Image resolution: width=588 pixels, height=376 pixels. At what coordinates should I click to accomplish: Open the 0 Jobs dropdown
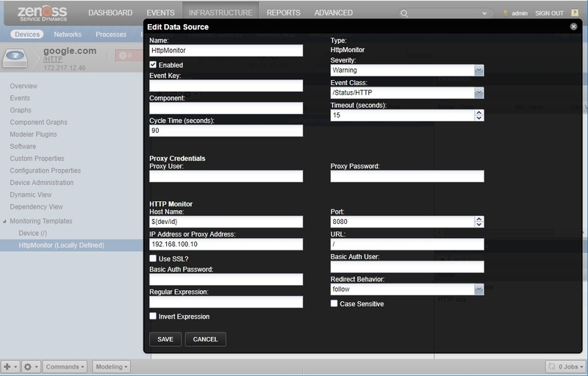coord(566,366)
